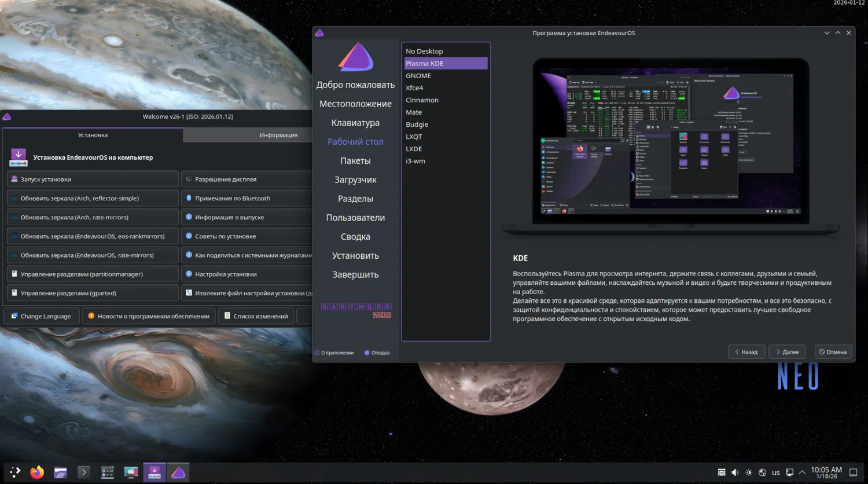Image resolution: width=868 pixels, height=484 pixels.
Task: Open 'Новости о программном обеспечении'
Action: (149, 316)
